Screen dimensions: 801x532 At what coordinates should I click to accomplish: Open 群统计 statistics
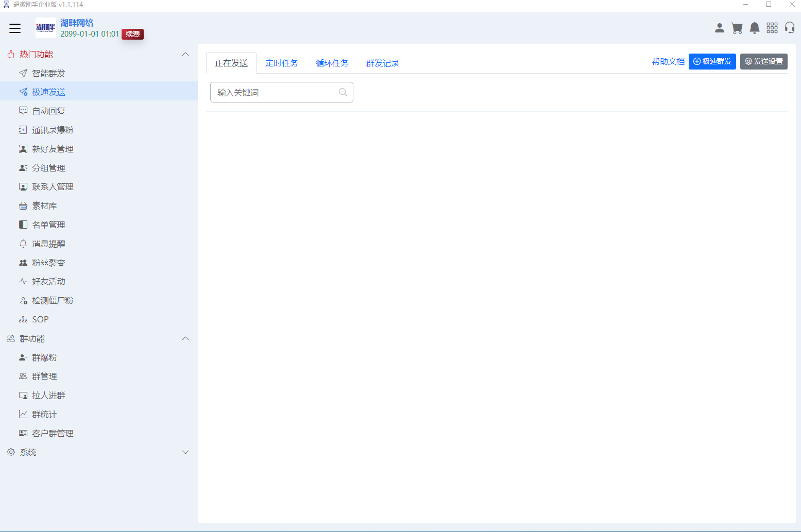(44, 414)
